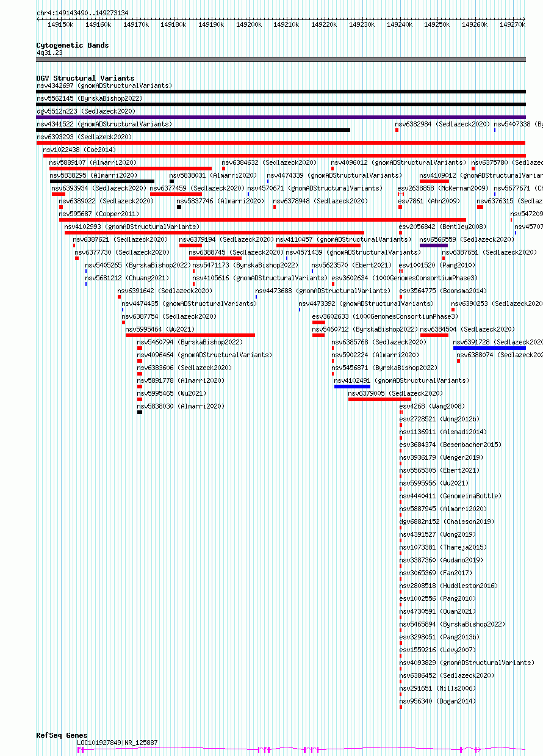The width and height of the screenshot is (543, 756).
Task: Click nsv1073381 (Thareja2015) label
Action: pyautogui.click(x=443, y=547)
